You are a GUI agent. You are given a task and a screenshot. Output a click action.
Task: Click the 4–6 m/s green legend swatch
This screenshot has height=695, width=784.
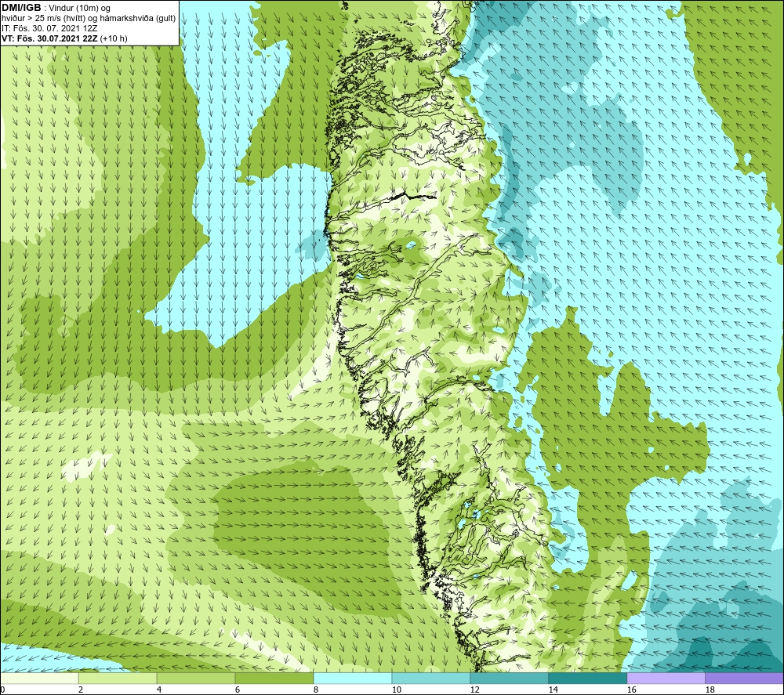tap(196, 678)
